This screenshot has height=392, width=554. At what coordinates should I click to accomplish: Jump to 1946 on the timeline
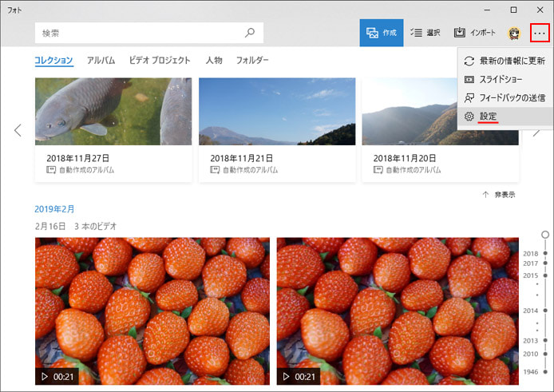535,371
